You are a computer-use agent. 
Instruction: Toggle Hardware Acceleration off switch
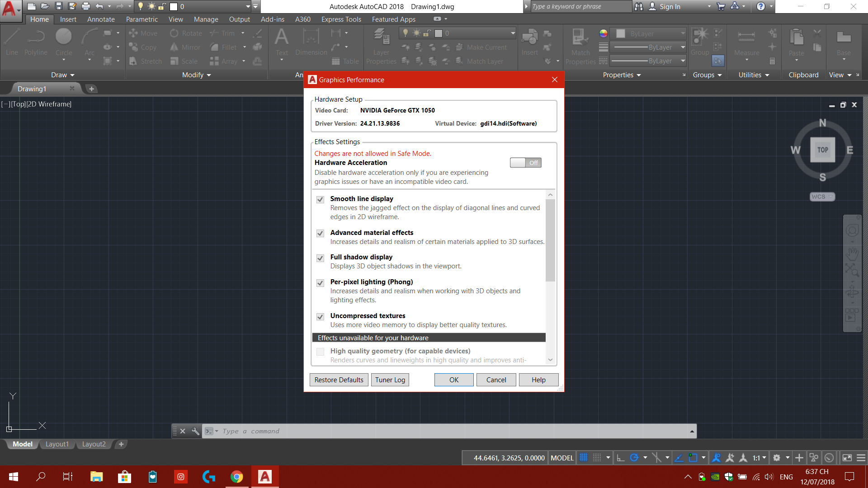[525, 163]
